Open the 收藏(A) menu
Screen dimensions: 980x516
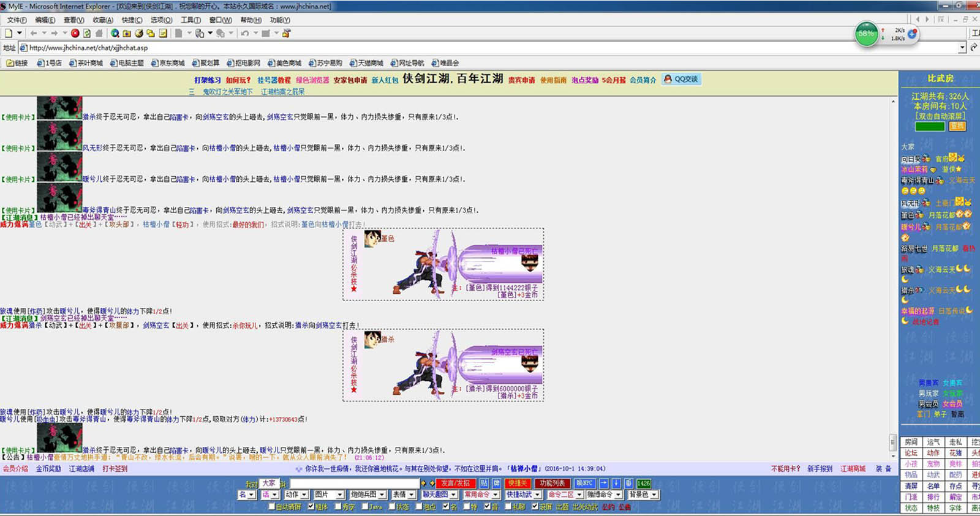[103, 20]
